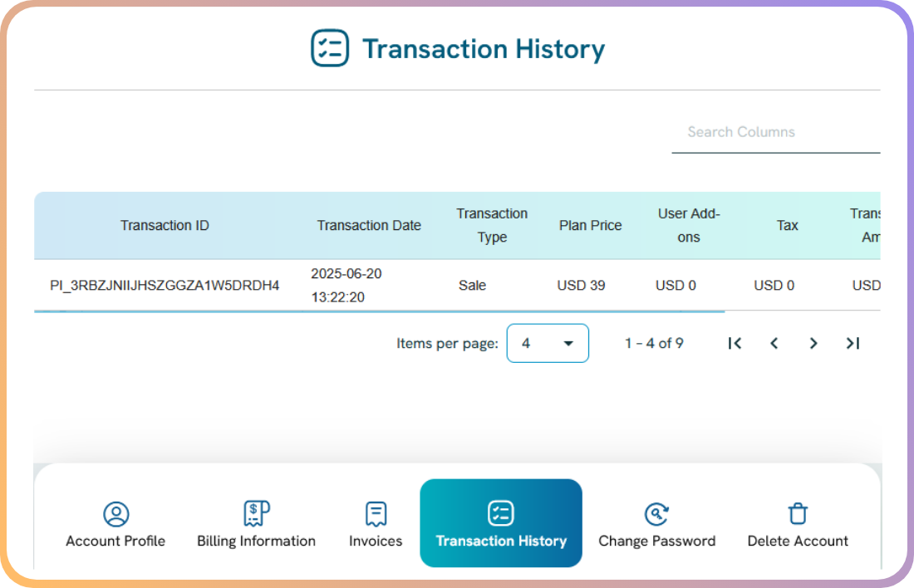
Task: Sort by the Transaction Date column header
Action: coord(369,226)
